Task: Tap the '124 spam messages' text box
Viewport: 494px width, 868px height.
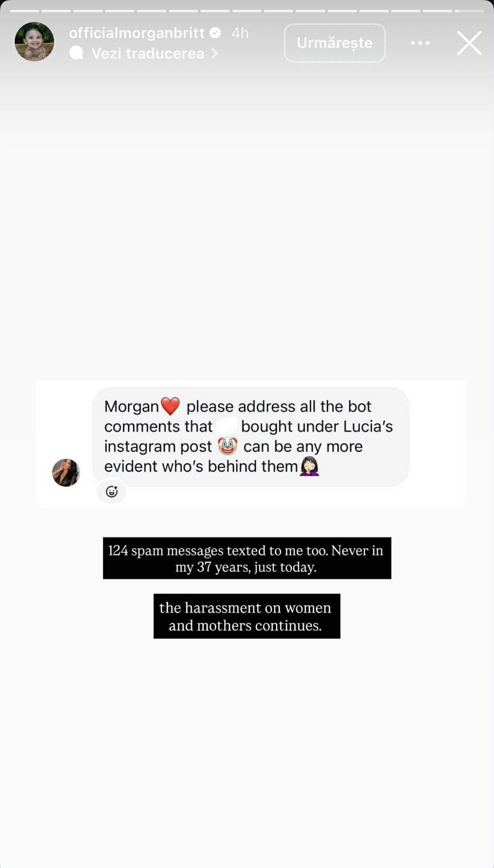Action: click(247, 558)
